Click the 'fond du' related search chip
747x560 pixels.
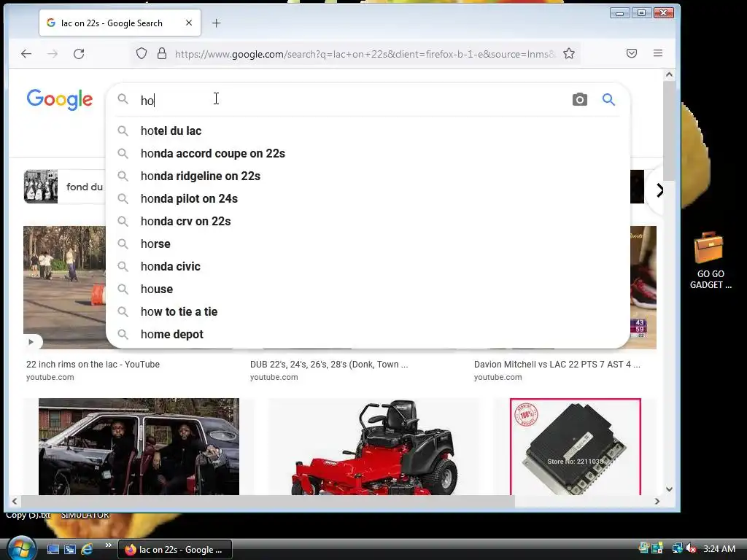(x=64, y=187)
